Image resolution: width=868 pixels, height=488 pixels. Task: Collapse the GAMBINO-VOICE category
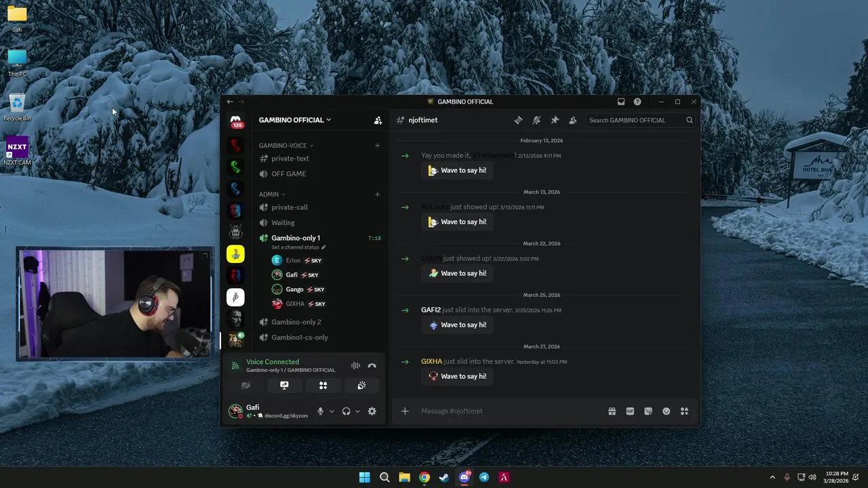(286, 145)
